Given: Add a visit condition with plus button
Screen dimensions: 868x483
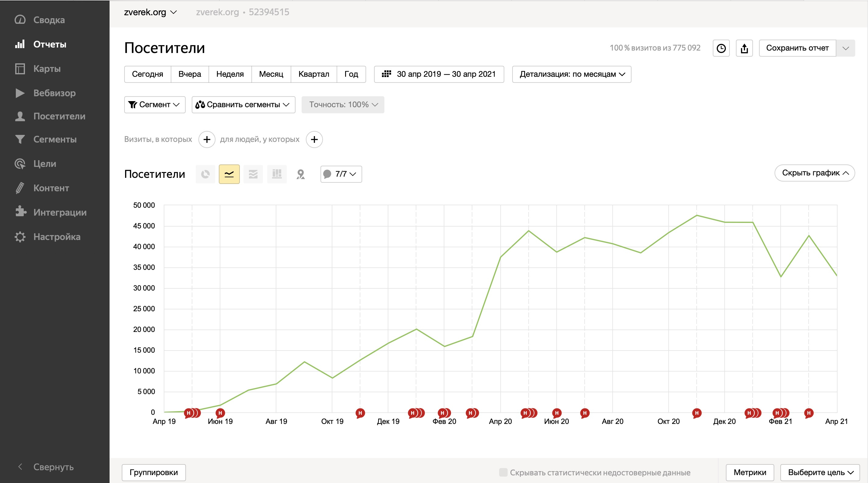Looking at the screenshot, I should tap(207, 139).
